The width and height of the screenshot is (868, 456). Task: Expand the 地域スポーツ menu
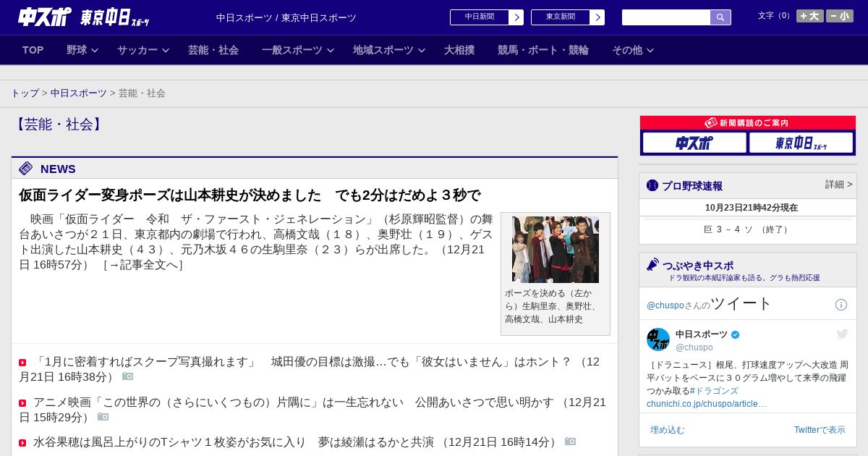[389, 50]
